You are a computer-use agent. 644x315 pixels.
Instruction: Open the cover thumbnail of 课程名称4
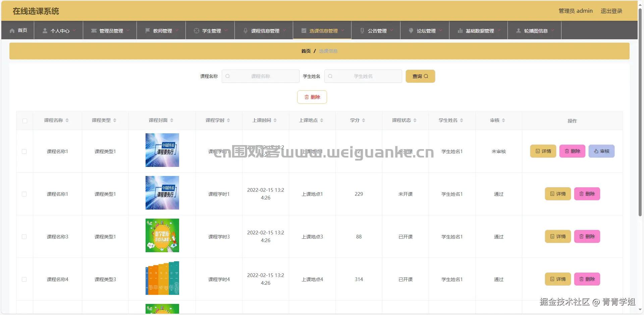[162, 278]
